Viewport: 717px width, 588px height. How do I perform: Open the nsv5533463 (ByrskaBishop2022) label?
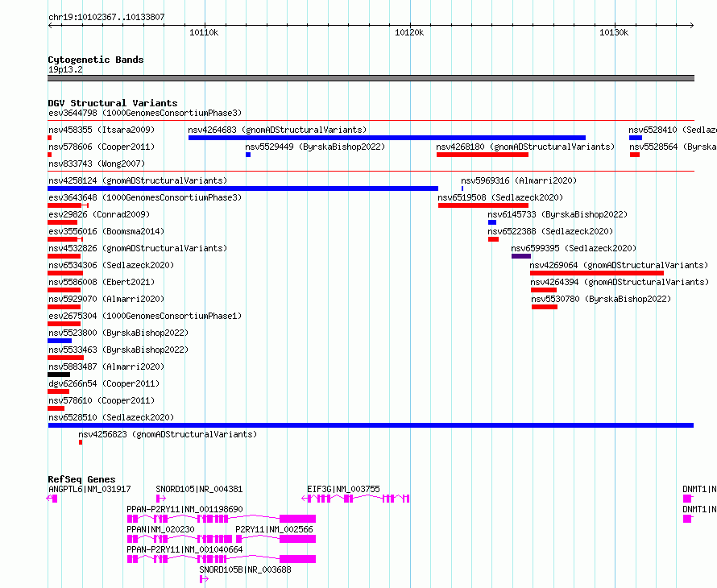[x=118, y=350]
